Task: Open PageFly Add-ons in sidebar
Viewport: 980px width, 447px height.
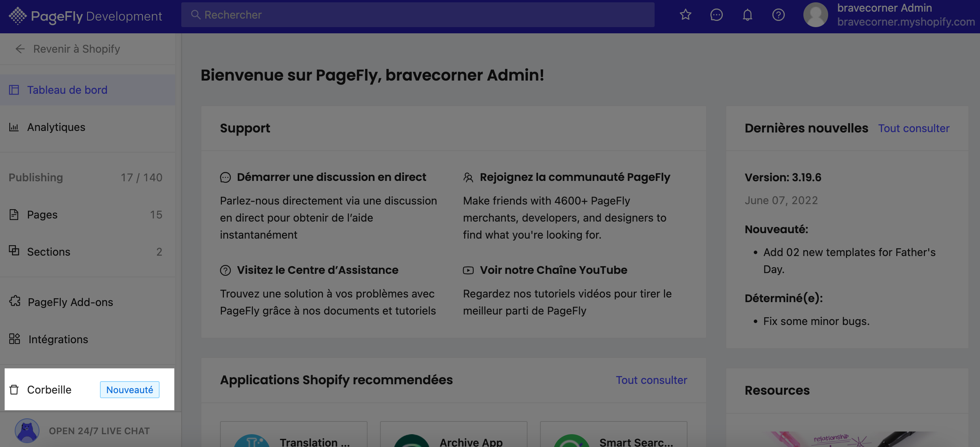Action: pos(88,302)
